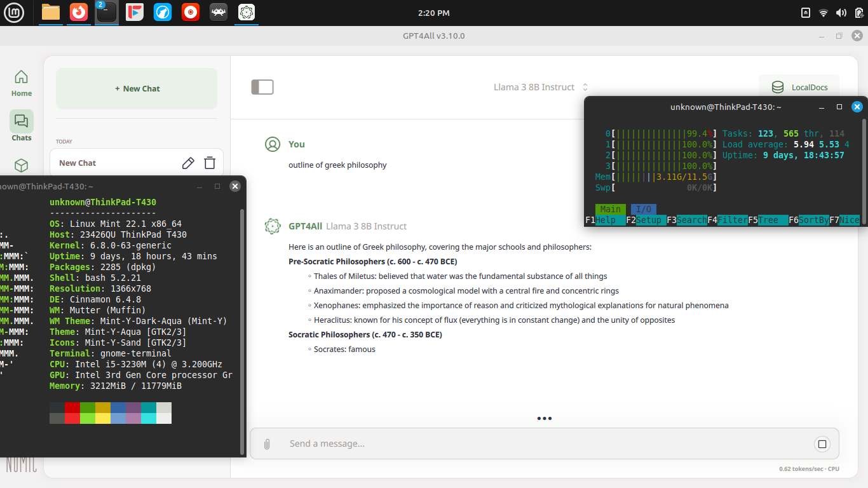Open the Wi-Fi network tray menu

tap(824, 13)
